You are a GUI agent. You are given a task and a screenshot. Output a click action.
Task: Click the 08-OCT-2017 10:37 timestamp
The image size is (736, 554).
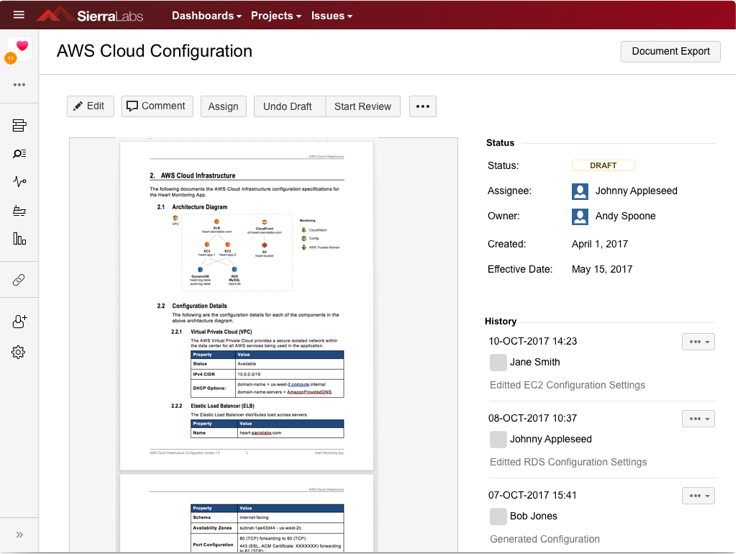click(x=532, y=418)
